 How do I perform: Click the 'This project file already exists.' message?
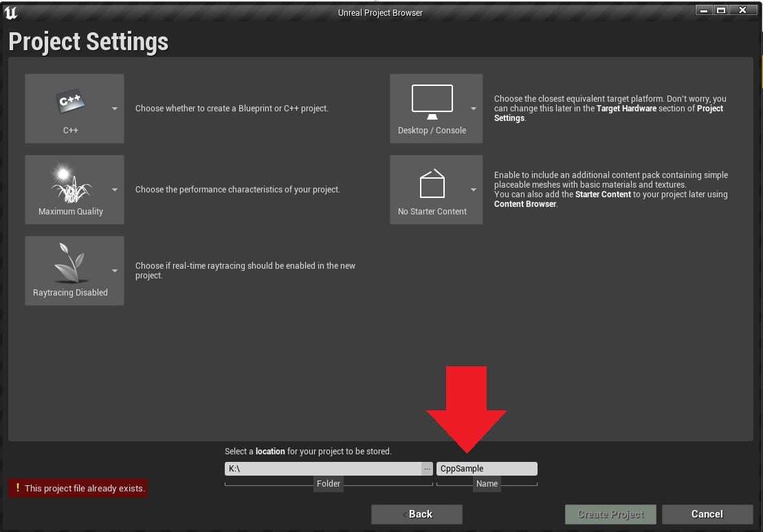click(x=85, y=488)
